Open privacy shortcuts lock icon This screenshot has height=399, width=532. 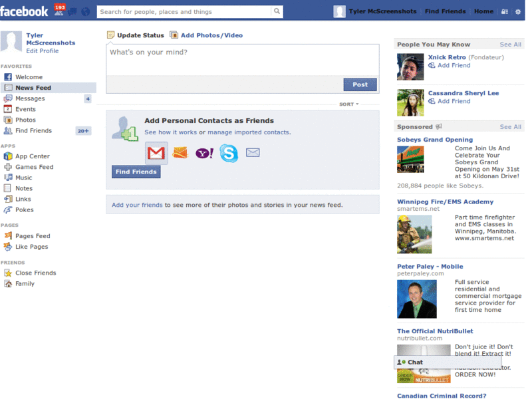505,11
